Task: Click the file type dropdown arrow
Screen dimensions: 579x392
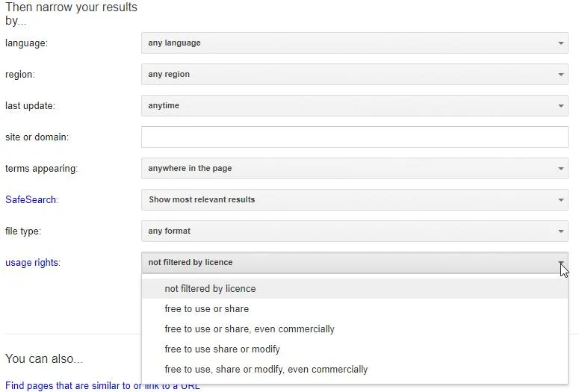Action: [x=560, y=231]
